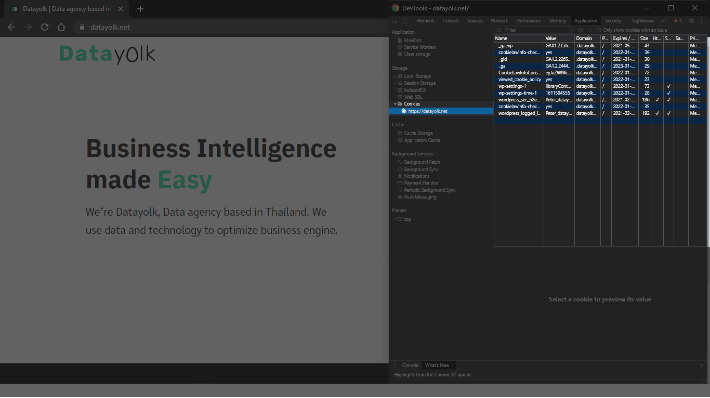Open the DevTools Console tab
The height and width of the screenshot is (398, 710).
tap(451, 21)
